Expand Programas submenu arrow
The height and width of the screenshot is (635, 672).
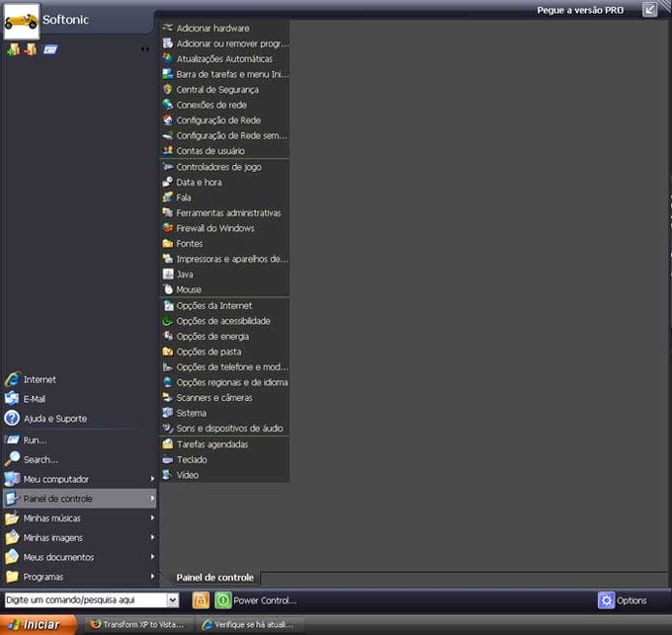(x=152, y=577)
